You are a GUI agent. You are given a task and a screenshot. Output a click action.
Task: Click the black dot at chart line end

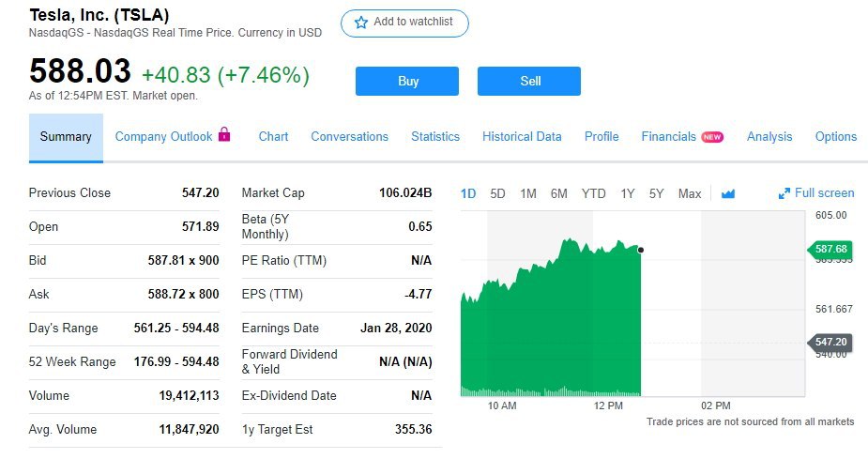click(641, 251)
